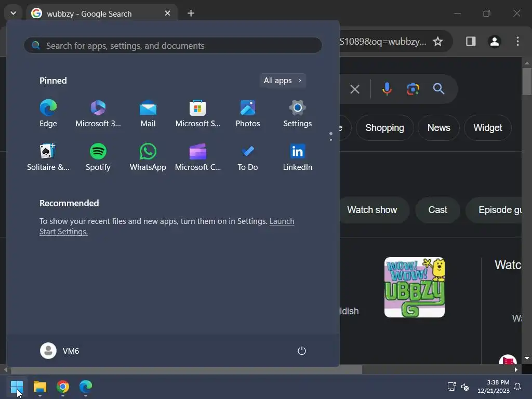Open clock and date 3:38 PM
Image resolution: width=532 pixels, height=399 pixels.
pyautogui.click(x=494, y=387)
